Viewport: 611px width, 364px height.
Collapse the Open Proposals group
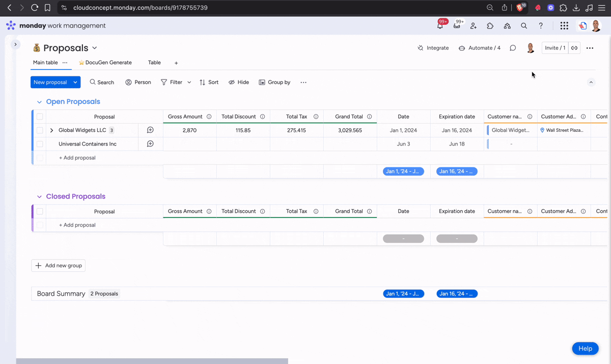point(39,102)
